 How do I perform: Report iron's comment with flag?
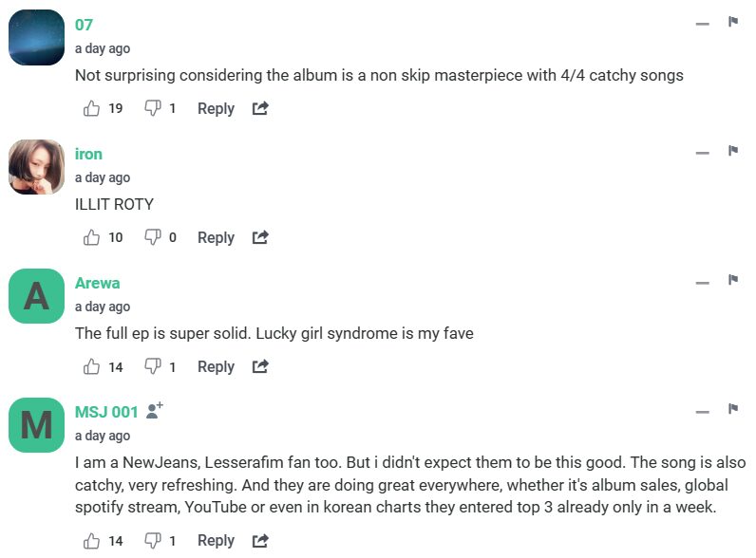(733, 151)
